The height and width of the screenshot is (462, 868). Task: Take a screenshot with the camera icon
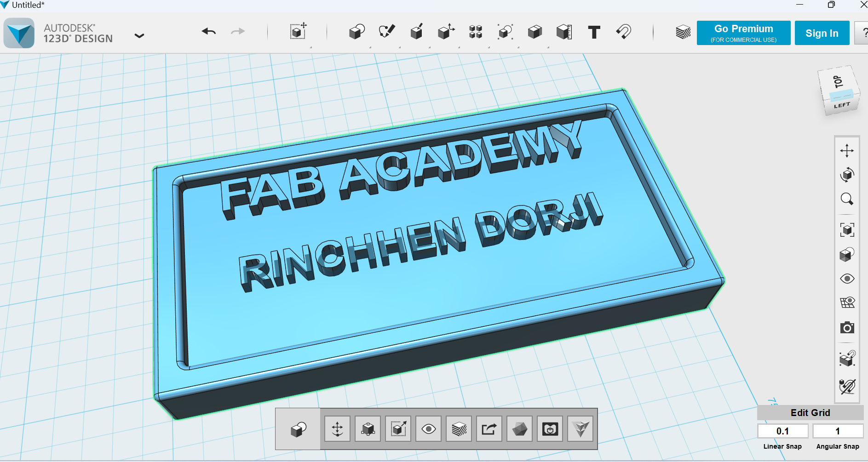847,327
